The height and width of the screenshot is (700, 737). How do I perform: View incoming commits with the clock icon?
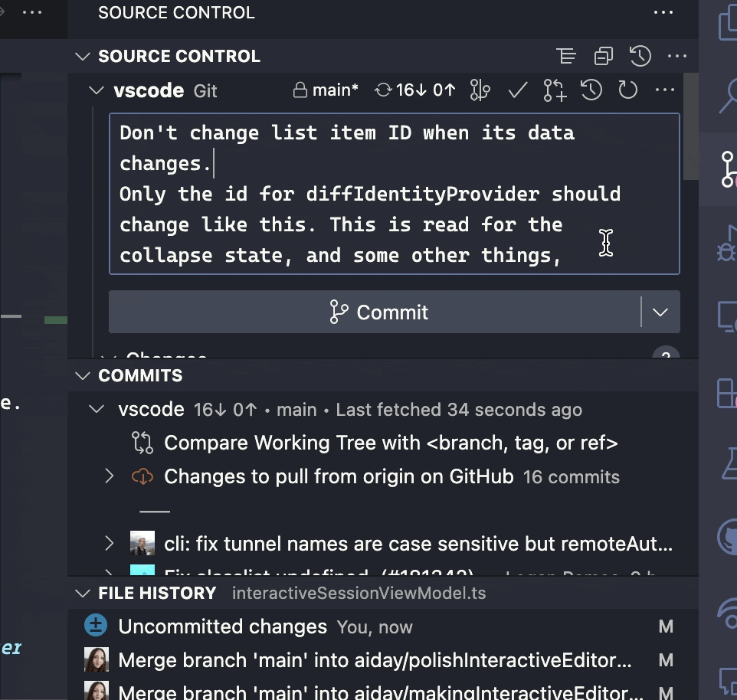coord(591,90)
